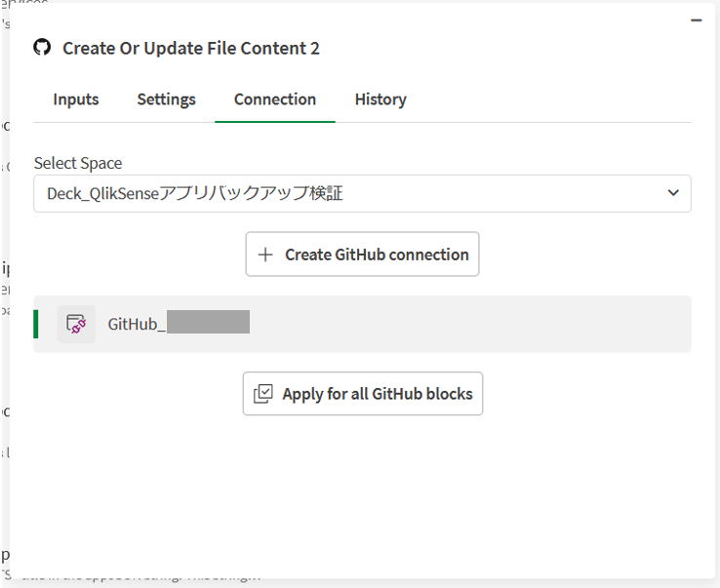Expand the space list with chevron arrow
Screen dimensions: 720x588
pyautogui.click(x=673, y=193)
